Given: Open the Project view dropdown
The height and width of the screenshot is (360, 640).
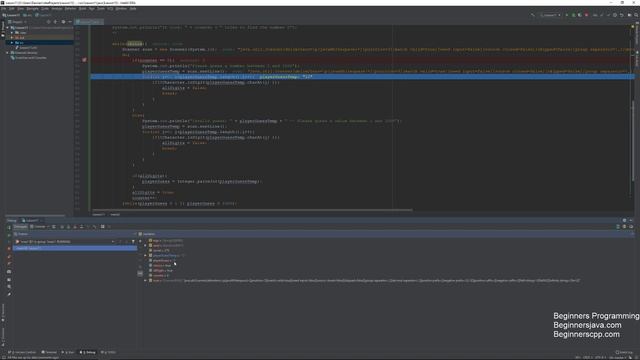Looking at the screenshot, I should pos(17,22).
